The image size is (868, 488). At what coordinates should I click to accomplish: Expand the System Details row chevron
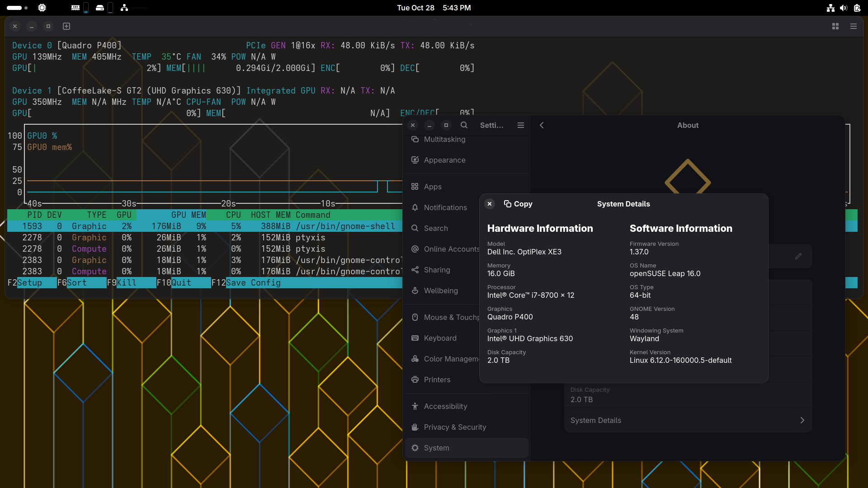[802, 420]
